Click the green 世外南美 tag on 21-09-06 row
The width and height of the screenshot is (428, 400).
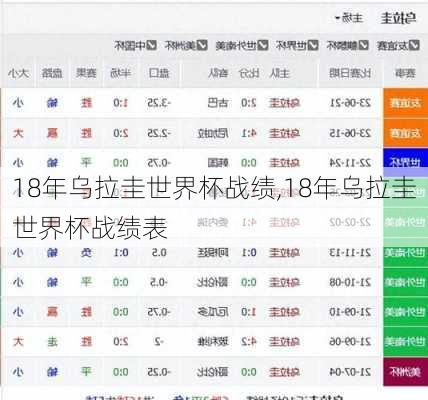405,342
